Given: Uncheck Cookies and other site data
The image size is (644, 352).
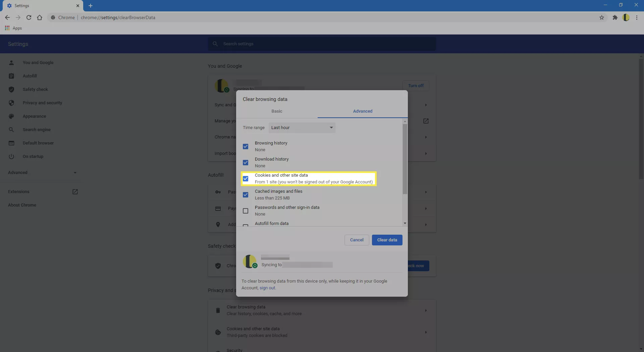Looking at the screenshot, I should tap(246, 179).
